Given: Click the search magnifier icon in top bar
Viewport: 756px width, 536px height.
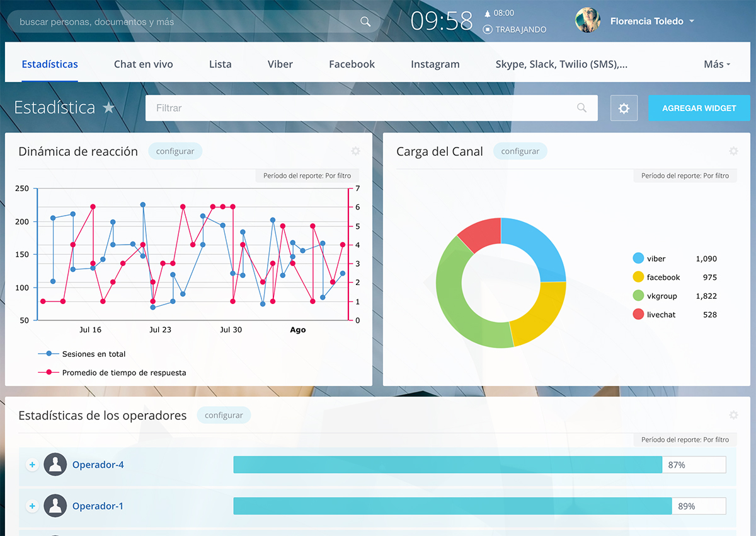Looking at the screenshot, I should [365, 21].
